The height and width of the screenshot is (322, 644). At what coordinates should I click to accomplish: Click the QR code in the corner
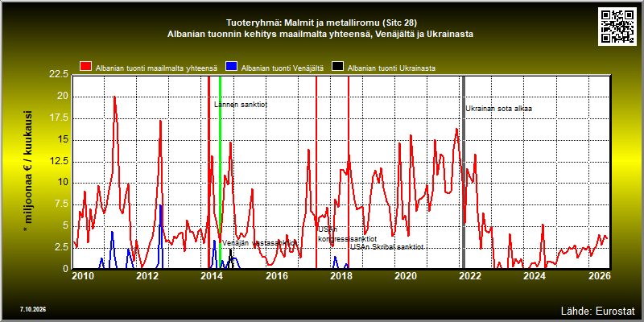[x=618, y=26]
